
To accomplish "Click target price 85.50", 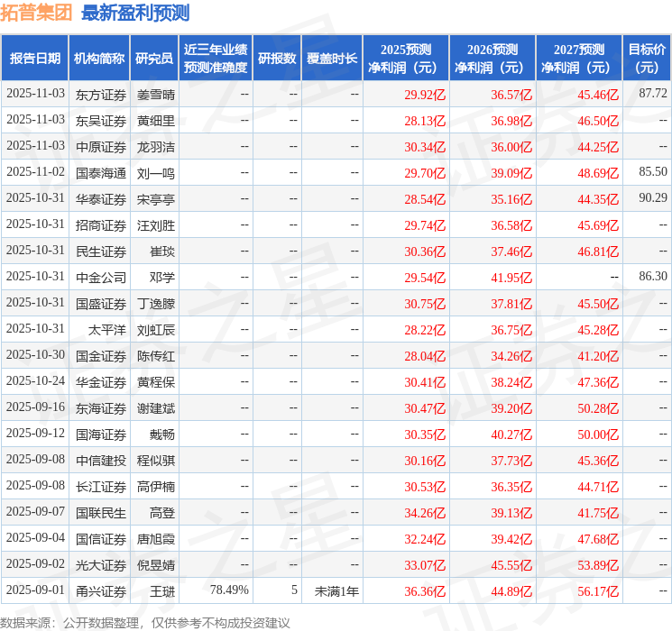I will 653,172.
